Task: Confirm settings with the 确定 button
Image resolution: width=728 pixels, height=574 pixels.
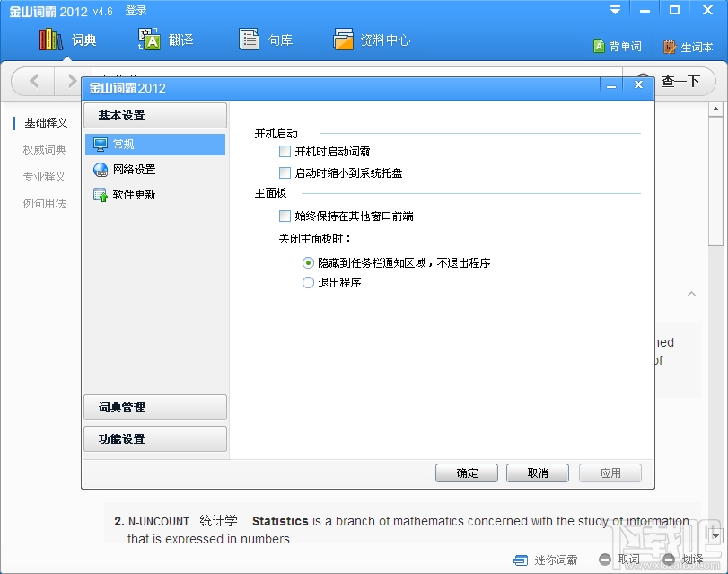Action: click(x=466, y=472)
